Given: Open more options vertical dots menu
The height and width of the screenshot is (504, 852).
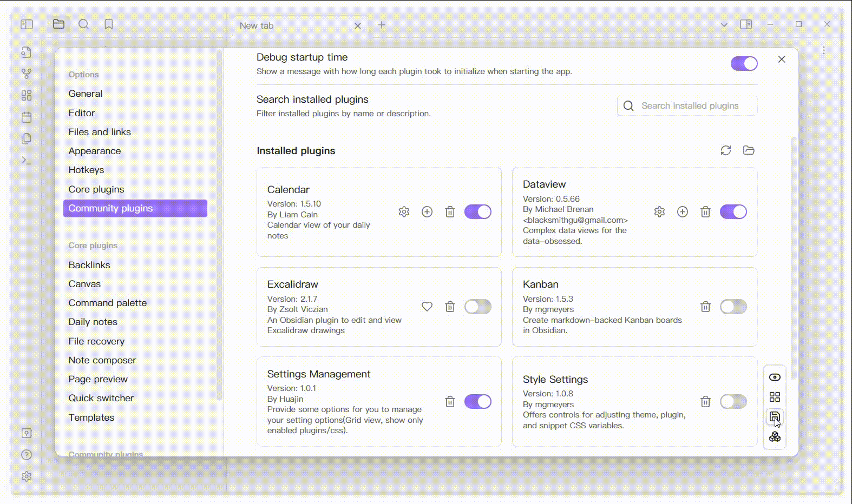Looking at the screenshot, I should [x=823, y=50].
